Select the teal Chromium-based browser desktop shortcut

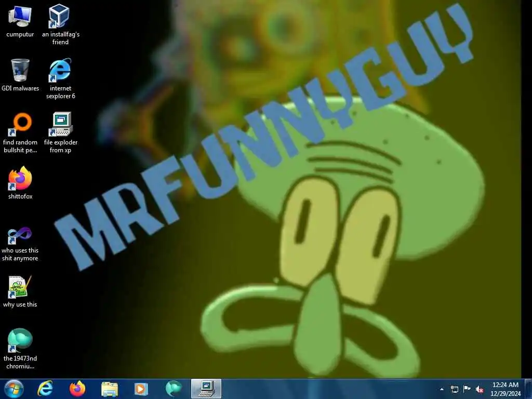coord(20,349)
